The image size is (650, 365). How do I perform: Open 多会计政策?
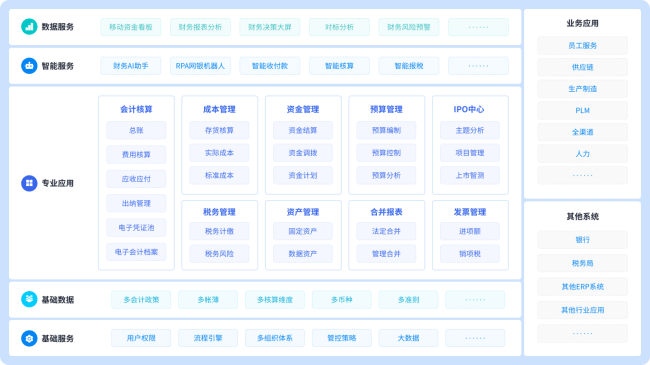(x=141, y=299)
